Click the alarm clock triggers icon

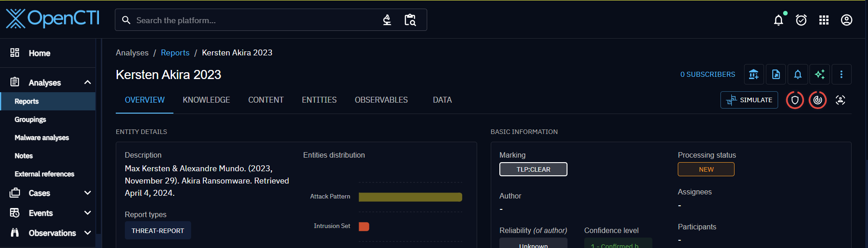tap(801, 20)
